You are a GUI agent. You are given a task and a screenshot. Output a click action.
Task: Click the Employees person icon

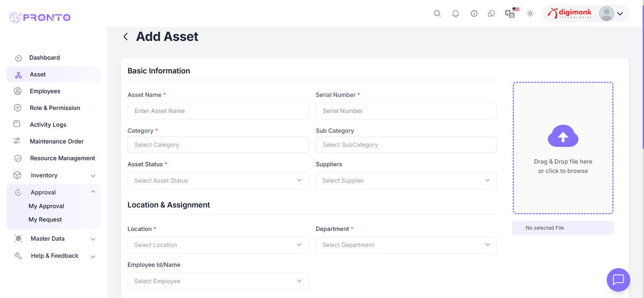tap(18, 91)
